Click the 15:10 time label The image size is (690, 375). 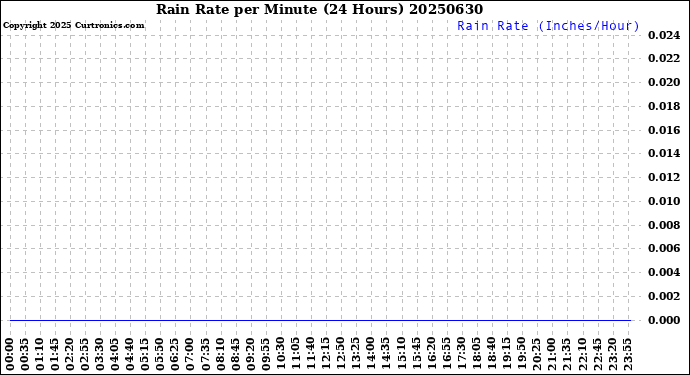point(401,355)
